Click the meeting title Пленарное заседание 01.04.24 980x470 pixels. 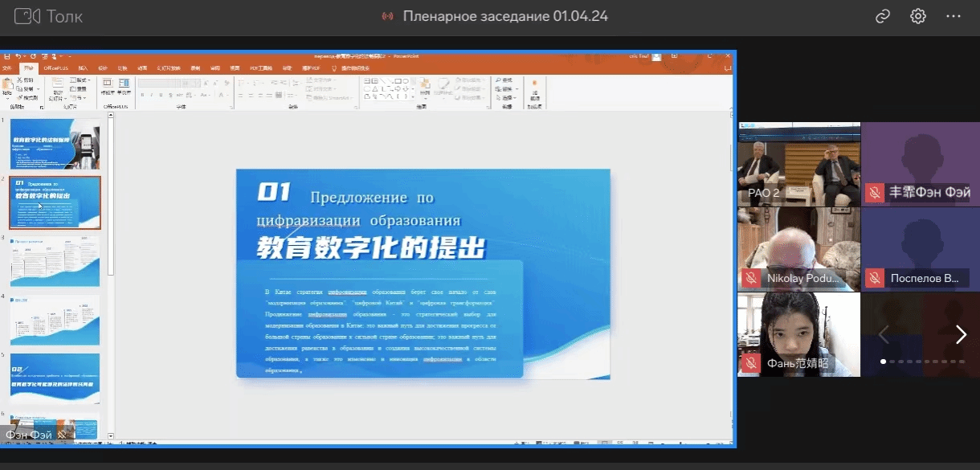click(504, 16)
